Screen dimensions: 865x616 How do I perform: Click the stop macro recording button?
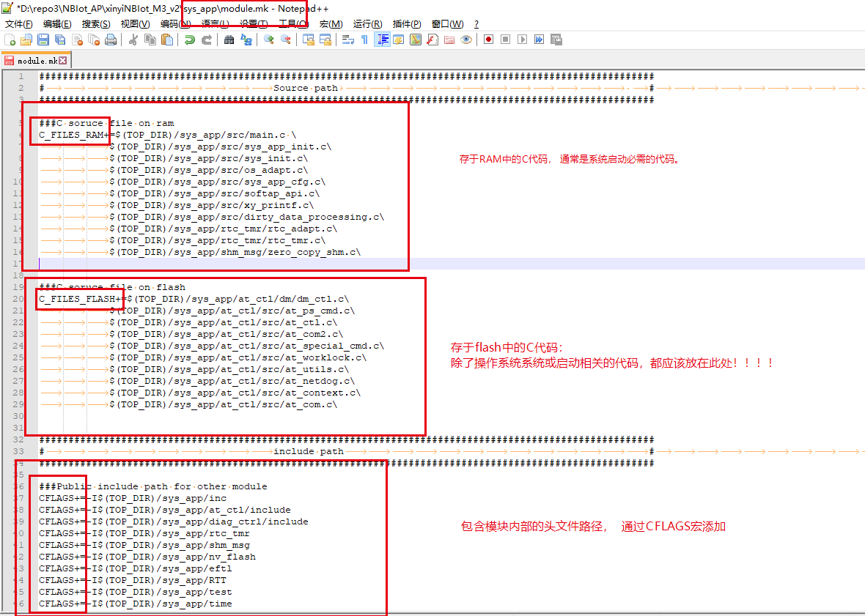click(505, 40)
